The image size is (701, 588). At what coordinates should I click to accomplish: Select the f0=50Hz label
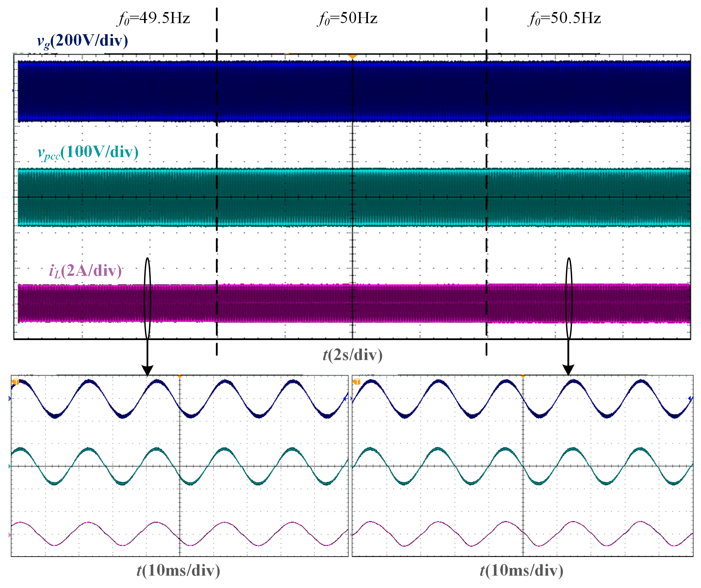[347, 18]
